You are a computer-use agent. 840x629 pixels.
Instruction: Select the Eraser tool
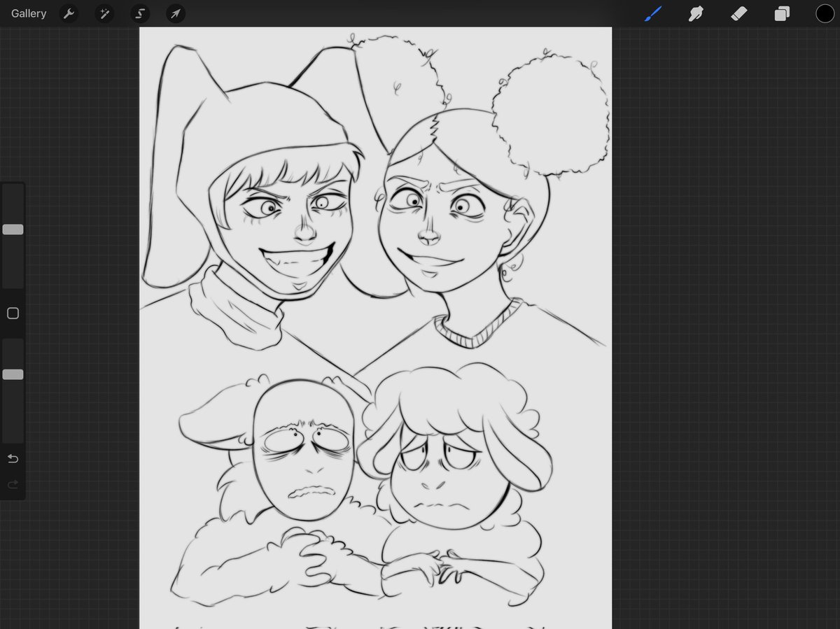coord(739,13)
